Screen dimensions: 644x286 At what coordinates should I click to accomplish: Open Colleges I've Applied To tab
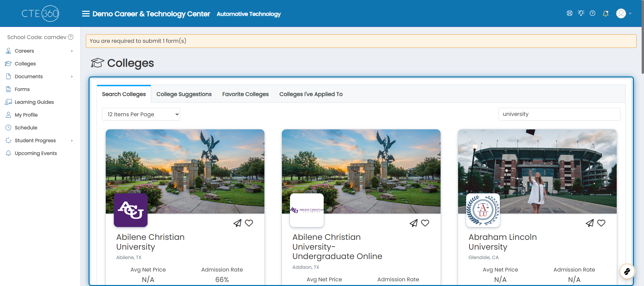point(311,94)
